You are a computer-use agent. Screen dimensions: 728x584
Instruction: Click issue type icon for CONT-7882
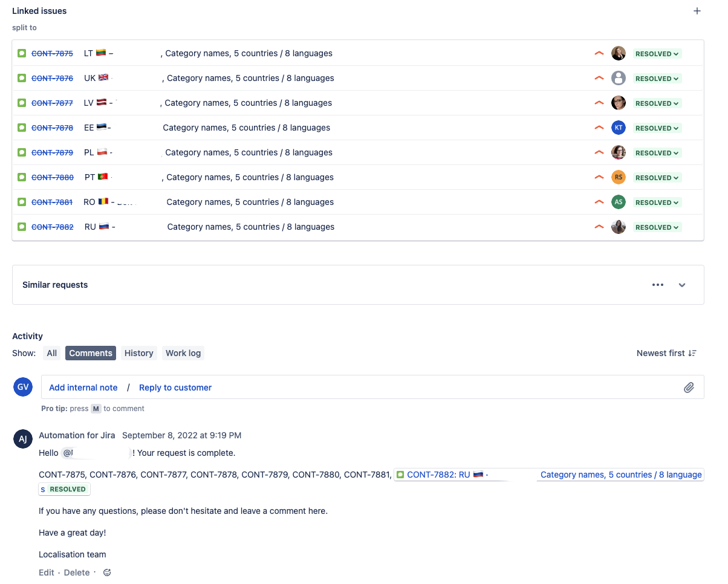pos(22,227)
